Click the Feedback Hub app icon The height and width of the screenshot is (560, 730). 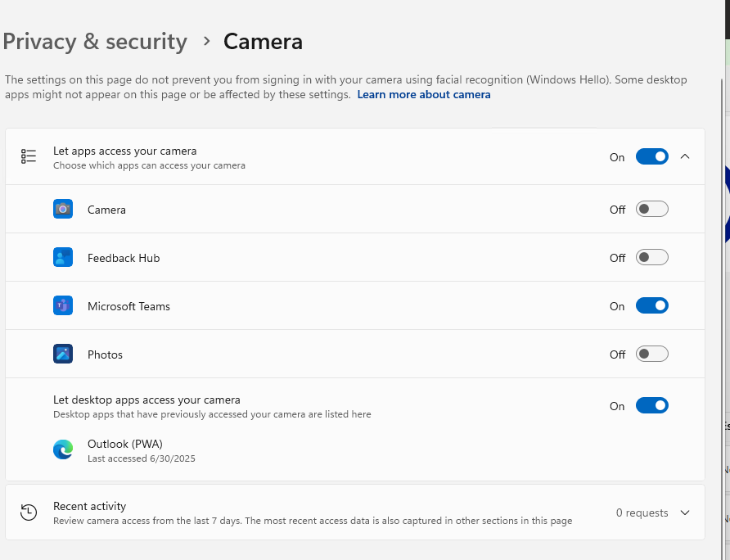tap(63, 257)
